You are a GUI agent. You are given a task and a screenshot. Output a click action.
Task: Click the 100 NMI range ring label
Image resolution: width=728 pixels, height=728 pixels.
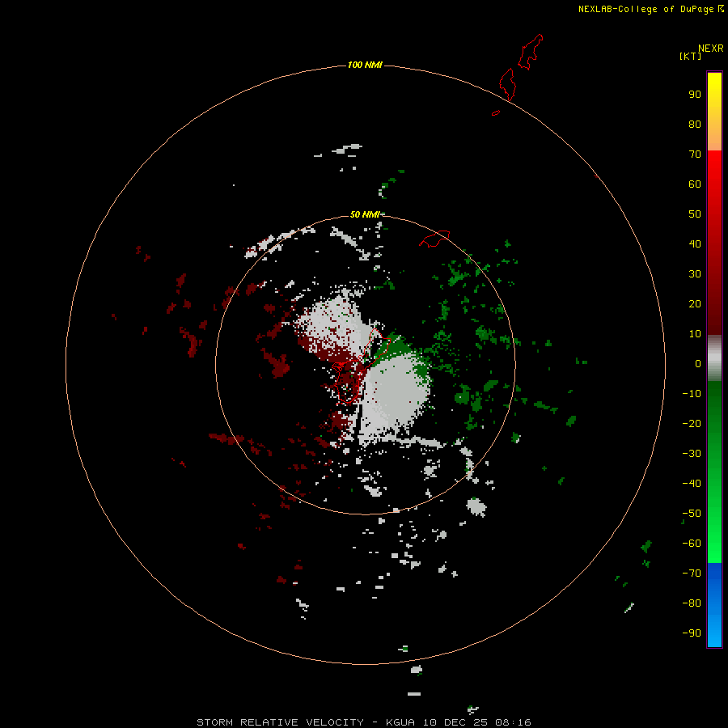click(x=365, y=65)
